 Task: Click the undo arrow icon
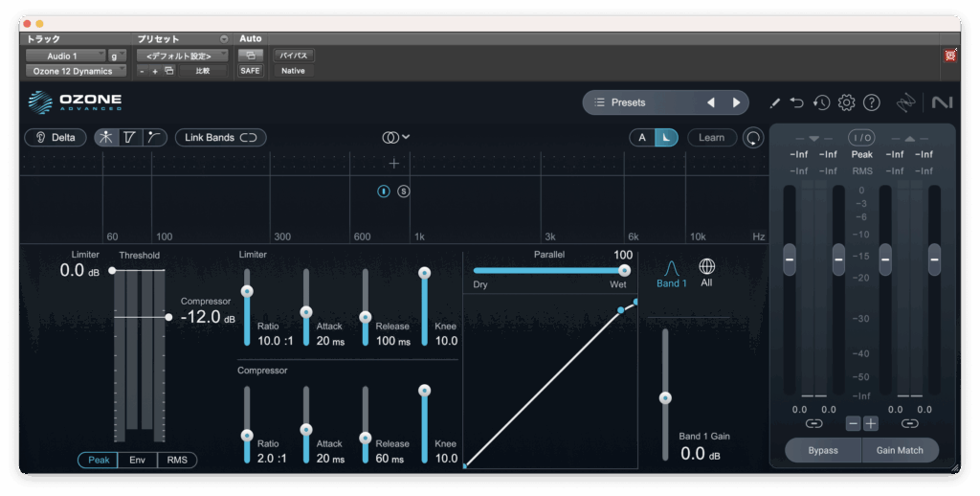pyautogui.click(x=796, y=102)
